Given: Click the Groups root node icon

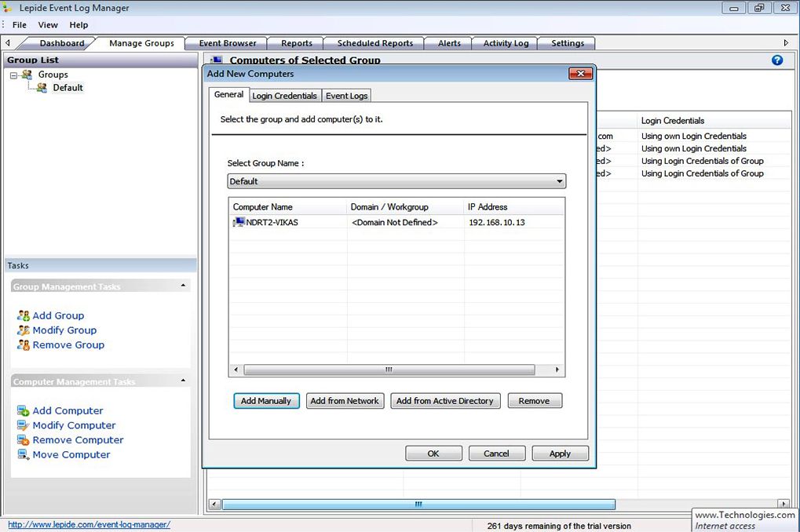Looking at the screenshot, I should tap(27, 75).
